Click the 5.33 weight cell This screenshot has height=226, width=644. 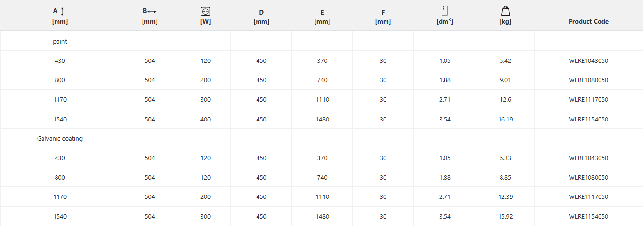tap(505, 158)
